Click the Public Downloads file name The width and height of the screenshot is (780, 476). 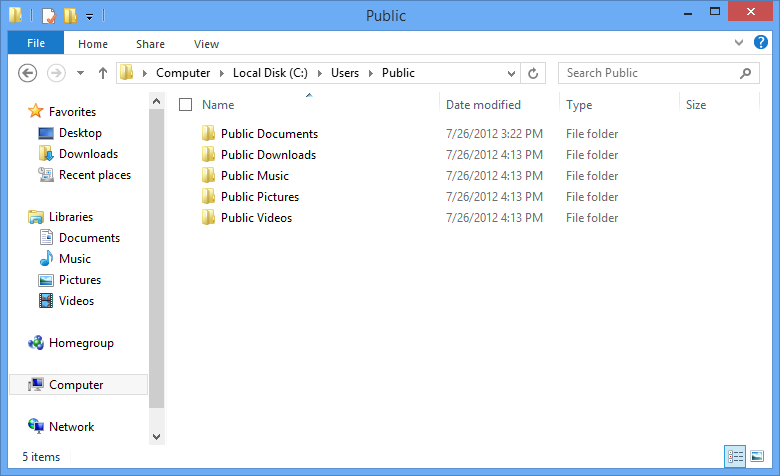268,155
